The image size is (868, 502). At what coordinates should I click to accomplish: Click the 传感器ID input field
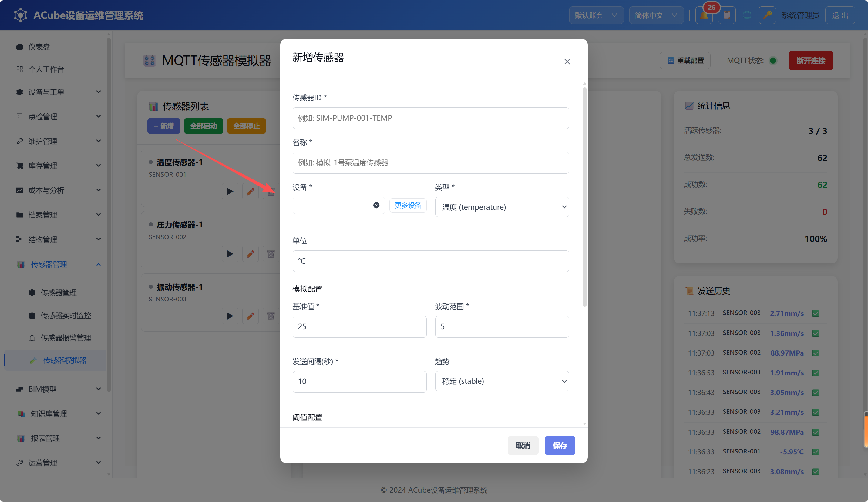point(431,118)
